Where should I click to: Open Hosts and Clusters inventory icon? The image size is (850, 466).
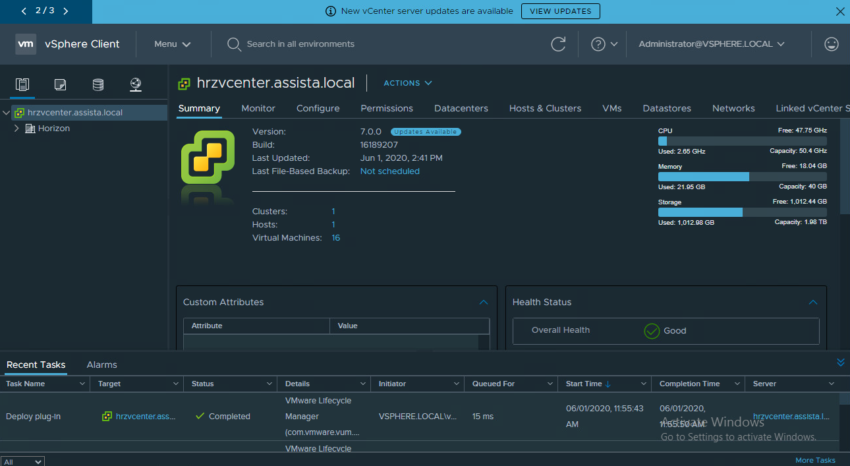point(23,84)
